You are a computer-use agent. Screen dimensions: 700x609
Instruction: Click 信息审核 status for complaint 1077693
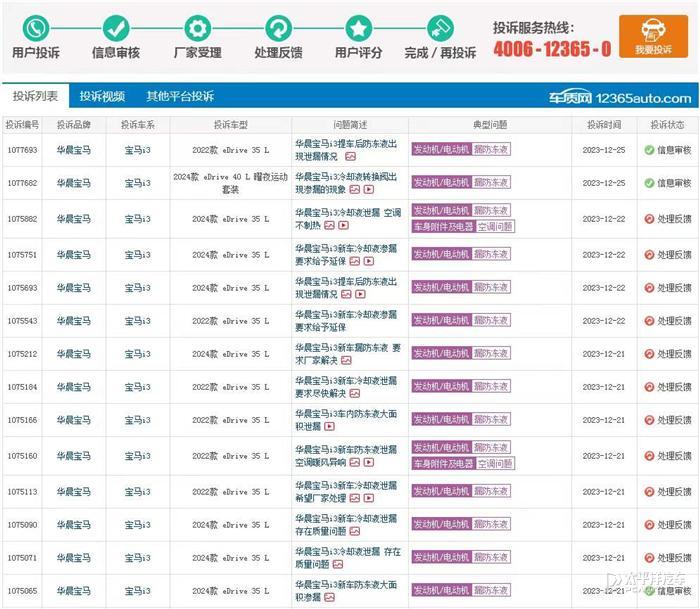[x=667, y=150]
